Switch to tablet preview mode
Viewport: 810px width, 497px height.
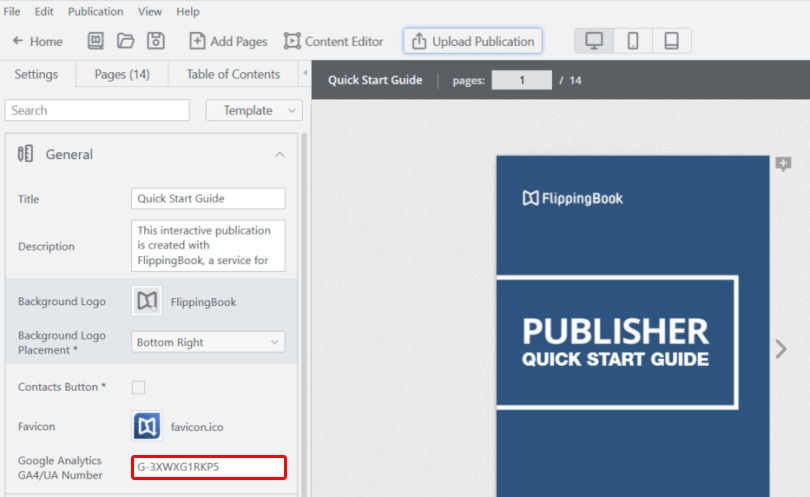coord(672,41)
